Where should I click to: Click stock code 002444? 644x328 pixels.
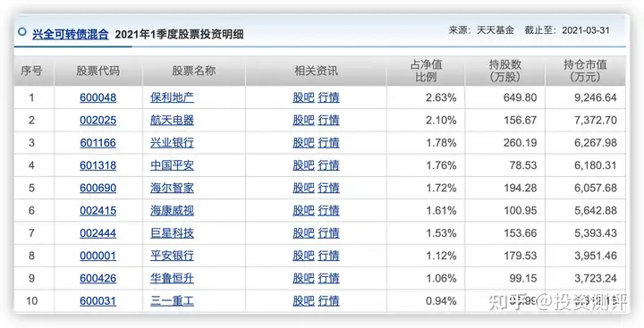pyautogui.click(x=98, y=233)
